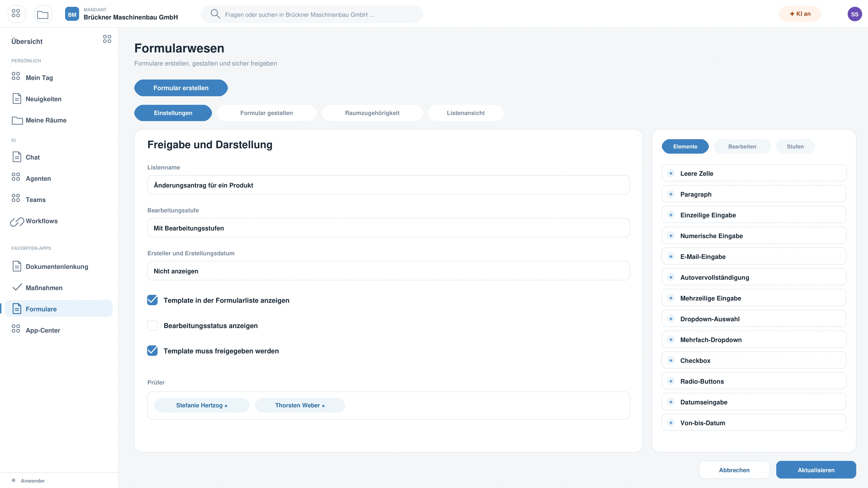Uncheck Template in der Formularliste anzeigen

(x=152, y=300)
